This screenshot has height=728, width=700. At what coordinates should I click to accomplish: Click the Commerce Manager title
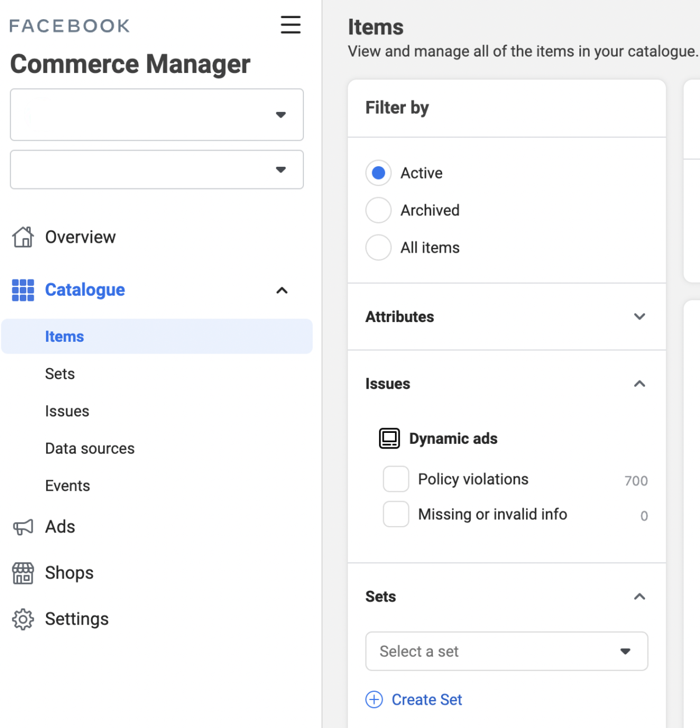click(131, 64)
